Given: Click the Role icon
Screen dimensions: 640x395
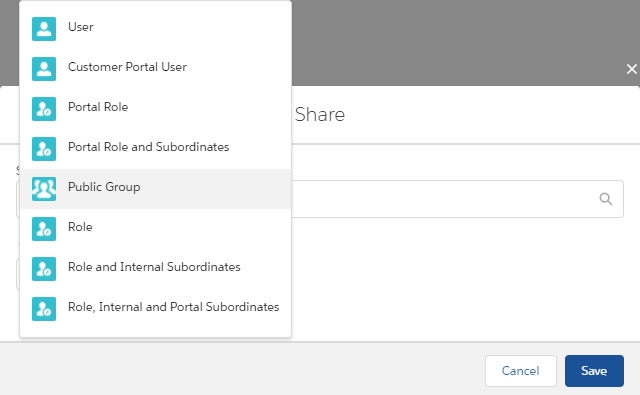Looking at the screenshot, I should [44, 229].
